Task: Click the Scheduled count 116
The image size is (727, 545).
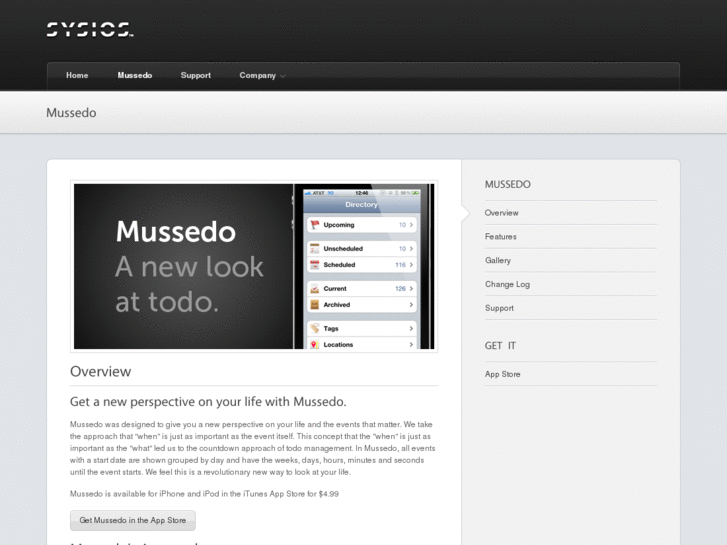Action: [400, 265]
